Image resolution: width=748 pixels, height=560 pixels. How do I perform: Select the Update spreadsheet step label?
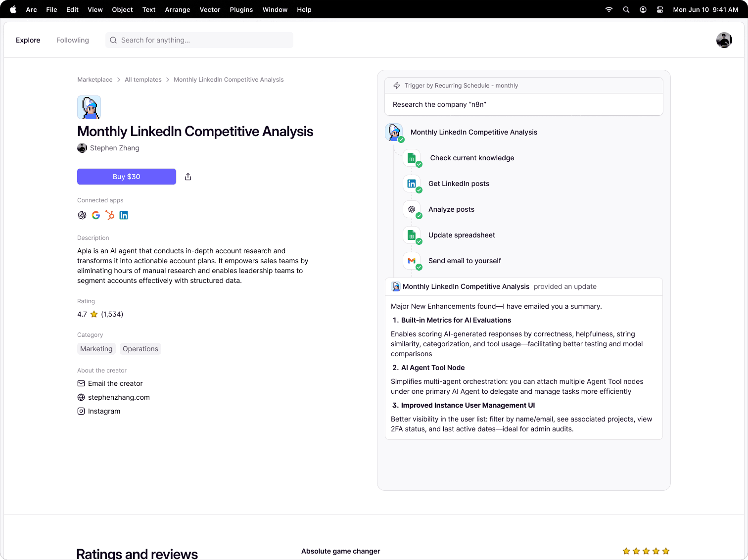[462, 235]
